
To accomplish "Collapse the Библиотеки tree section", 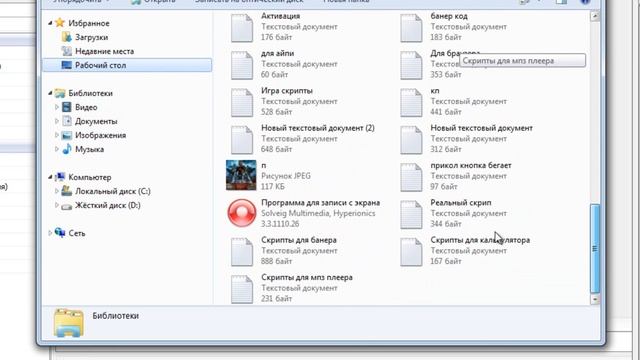I will click(50, 93).
